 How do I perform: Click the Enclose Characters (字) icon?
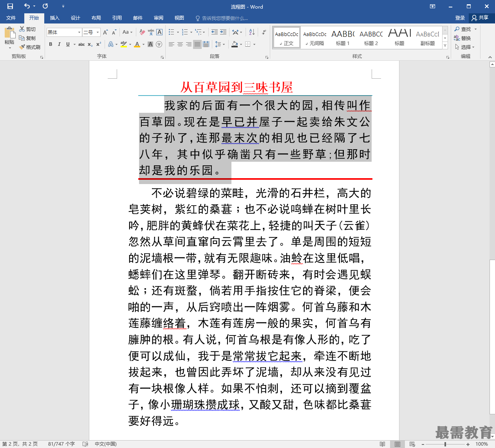point(159,44)
